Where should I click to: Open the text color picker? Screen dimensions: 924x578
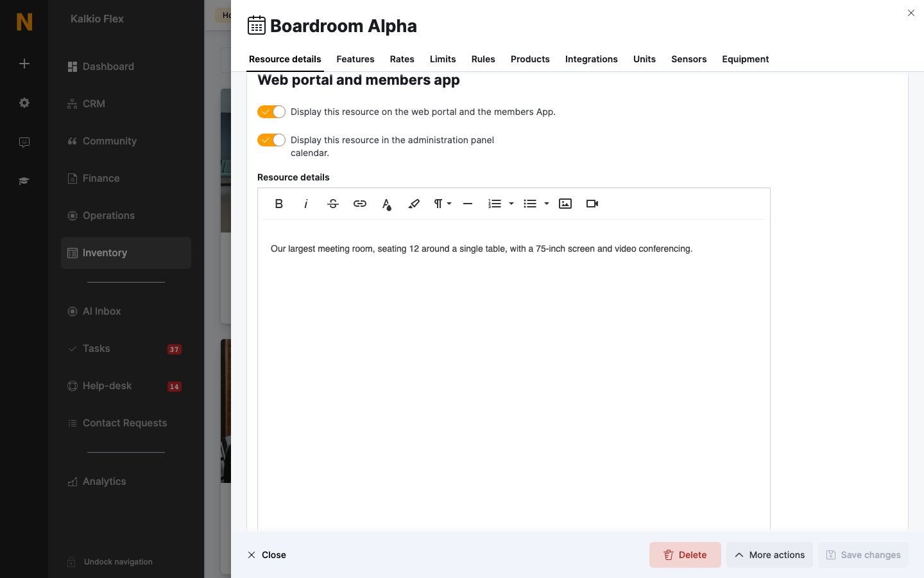(386, 204)
